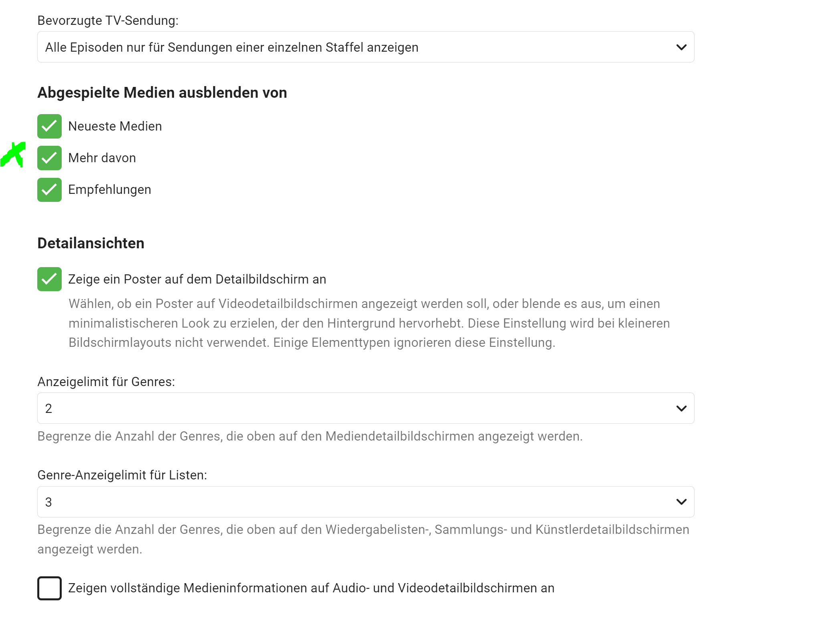Click the 'Detailansichten' section heading
This screenshot has height=644, width=832.
tap(91, 244)
